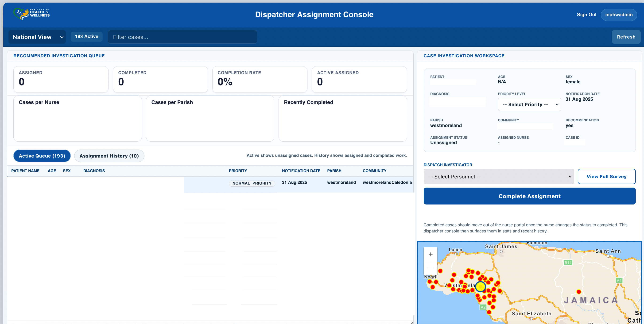The image size is (644, 324).
Task: Click the Complete Assignment button
Action: [x=529, y=196]
